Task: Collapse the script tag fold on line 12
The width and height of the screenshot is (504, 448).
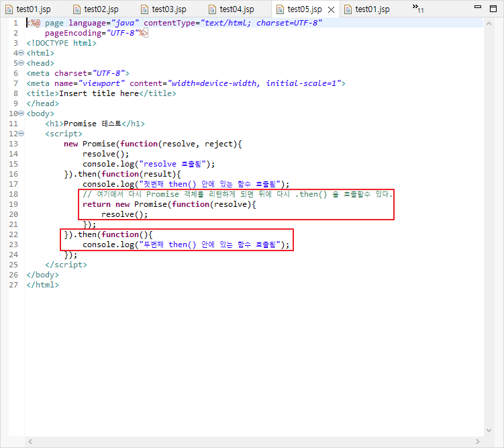Action: click(21, 133)
